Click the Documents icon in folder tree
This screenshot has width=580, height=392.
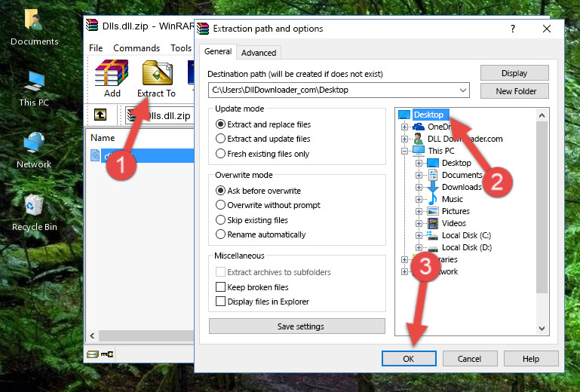[x=433, y=175]
